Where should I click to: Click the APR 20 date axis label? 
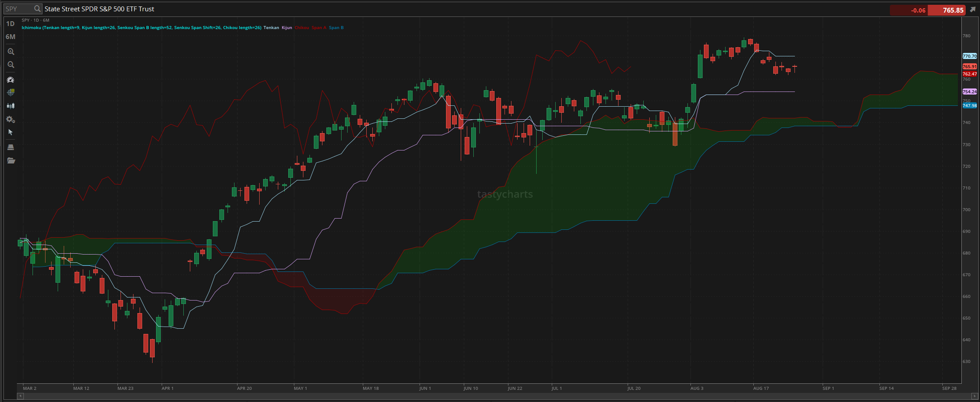click(x=244, y=389)
